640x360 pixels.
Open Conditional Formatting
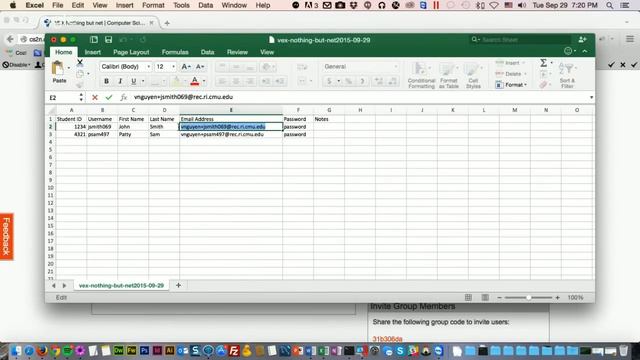[x=421, y=75]
